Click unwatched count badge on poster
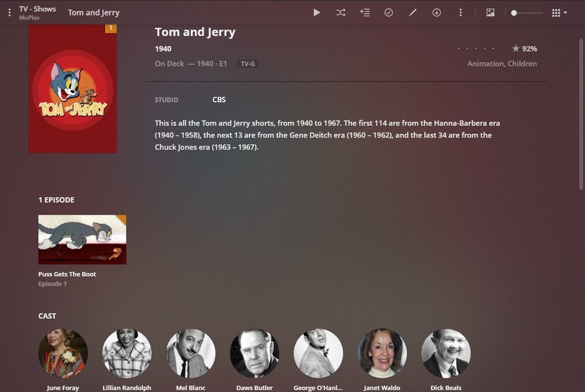Screen dimensions: 585x392 pyautogui.click(x=111, y=28)
